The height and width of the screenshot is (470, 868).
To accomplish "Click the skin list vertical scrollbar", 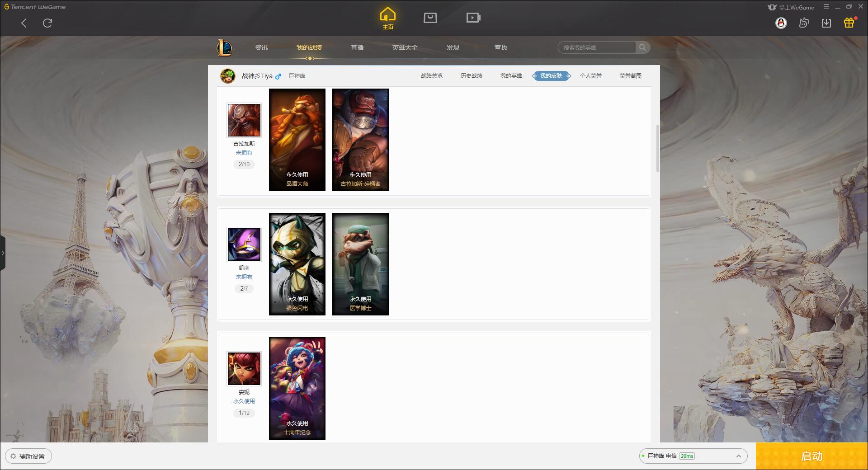I will (x=658, y=148).
